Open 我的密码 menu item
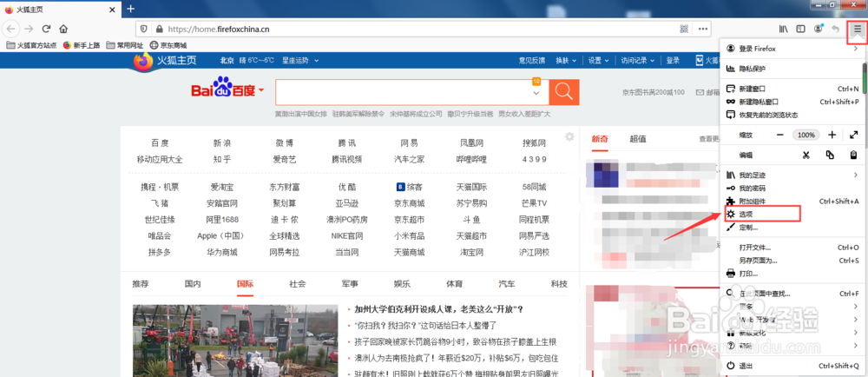 (x=792, y=188)
